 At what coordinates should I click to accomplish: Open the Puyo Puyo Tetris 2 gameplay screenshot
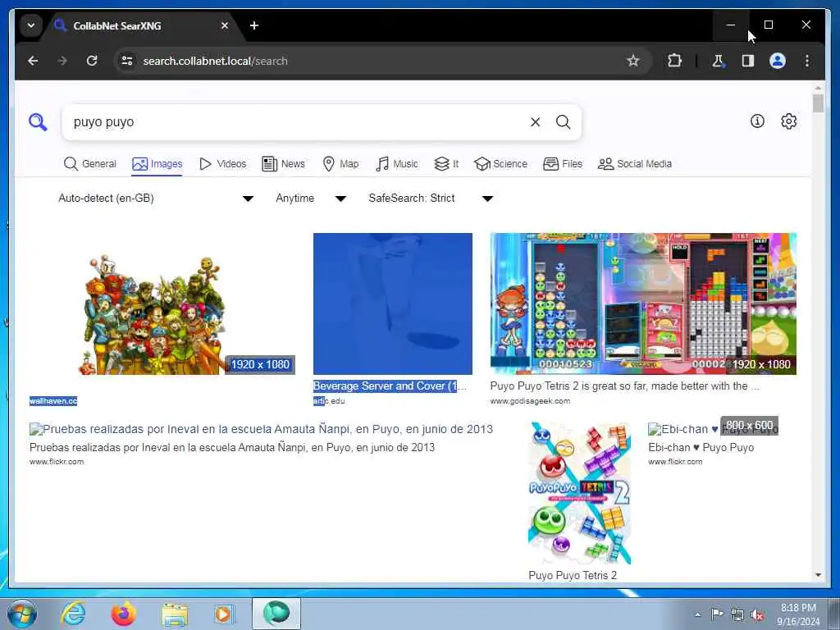point(643,304)
